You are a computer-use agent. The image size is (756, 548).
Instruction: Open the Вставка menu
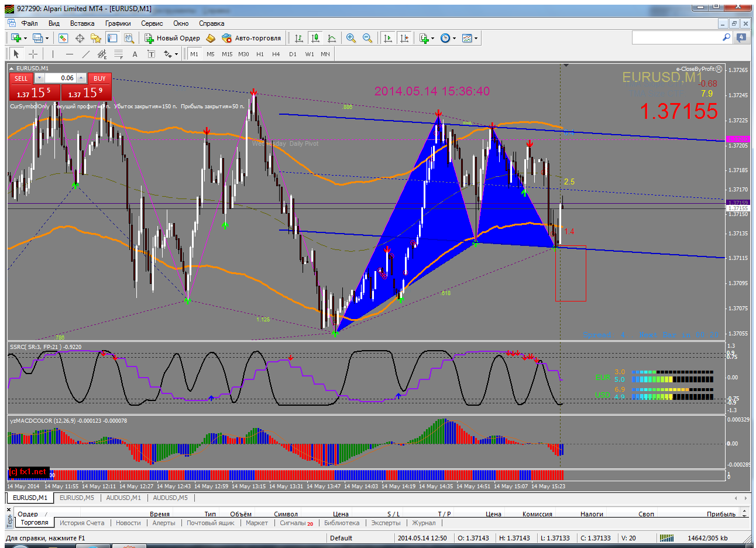pyautogui.click(x=82, y=23)
